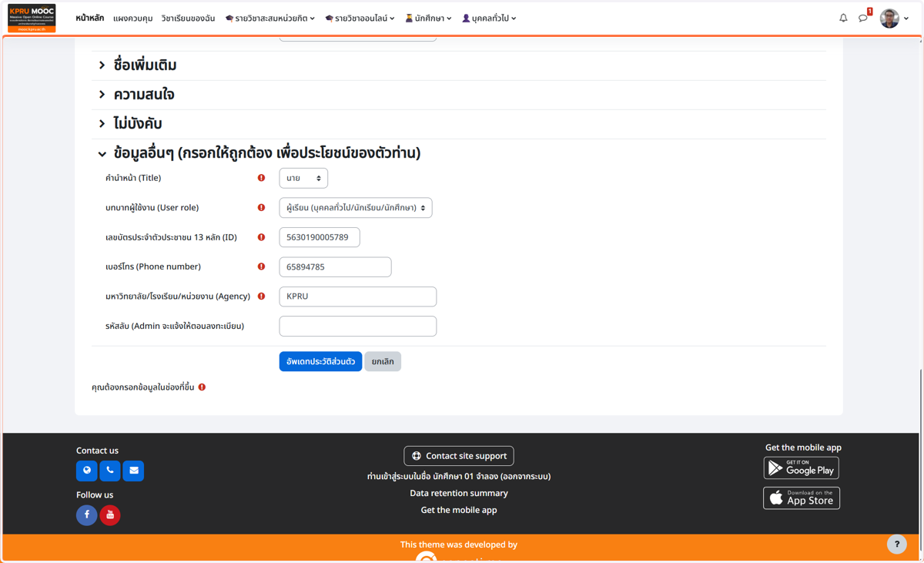Image resolution: width=924 pixels, height=563 pixels.
Task: Click the ยกเลิก button
Action: [383, 361]
